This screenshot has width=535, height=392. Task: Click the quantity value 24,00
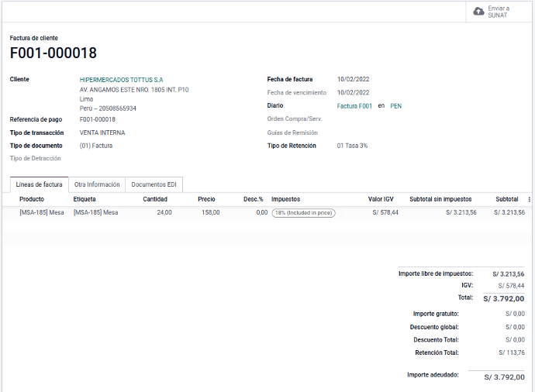click(x=164, y=212)
